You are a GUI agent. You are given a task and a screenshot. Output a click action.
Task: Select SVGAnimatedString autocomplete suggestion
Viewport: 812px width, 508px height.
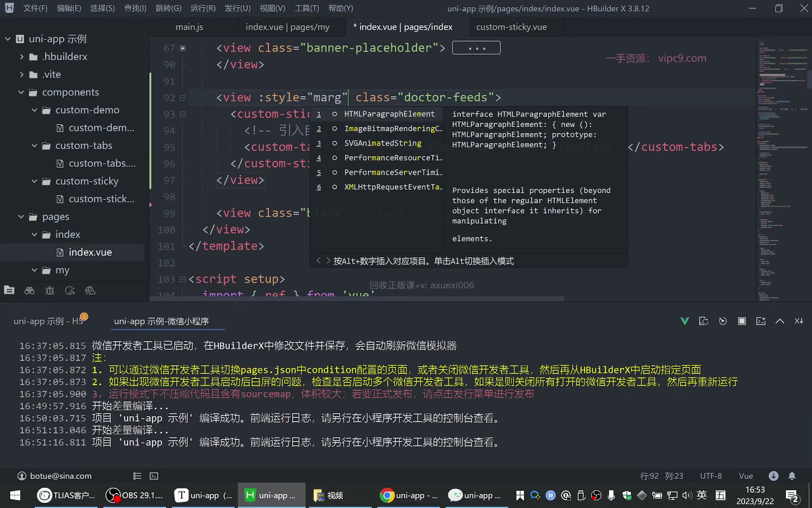click(x=376, y=144)
